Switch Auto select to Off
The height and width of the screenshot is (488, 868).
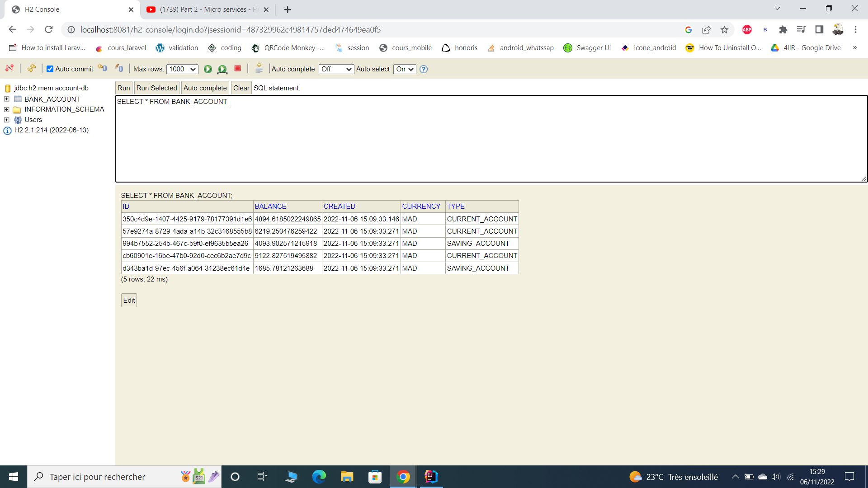click(x=404, y=69)
